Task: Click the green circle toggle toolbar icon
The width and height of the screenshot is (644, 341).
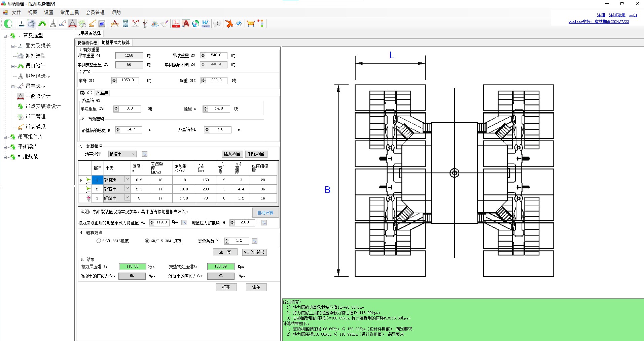Action: 8,24
